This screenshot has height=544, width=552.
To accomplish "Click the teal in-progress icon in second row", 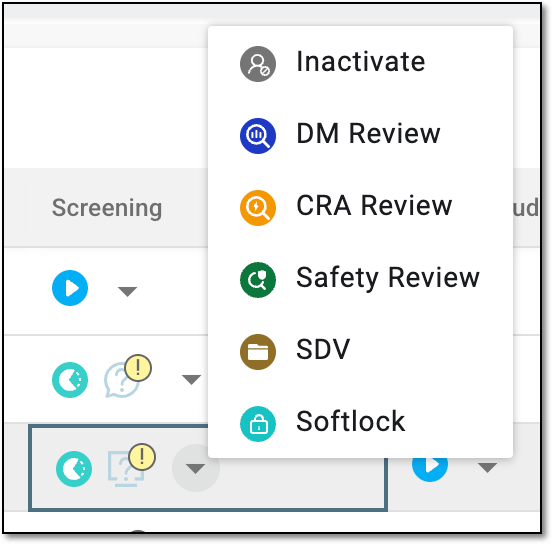I will coord(70,380).
